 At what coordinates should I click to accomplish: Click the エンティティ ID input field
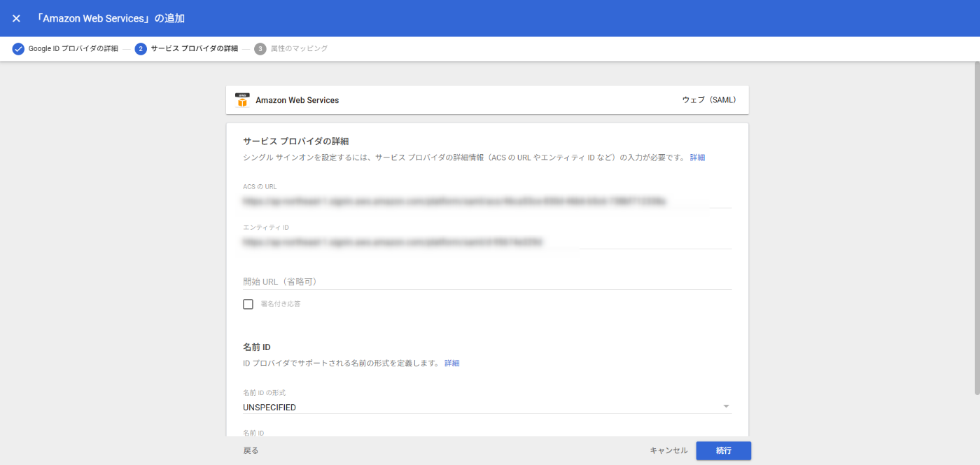pos(487,242)
